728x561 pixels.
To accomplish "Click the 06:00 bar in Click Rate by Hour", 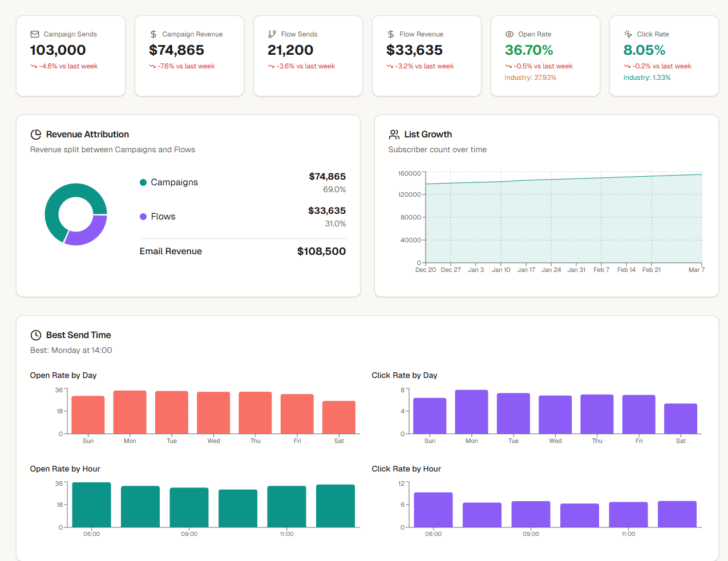I will (x=433, y=510).
